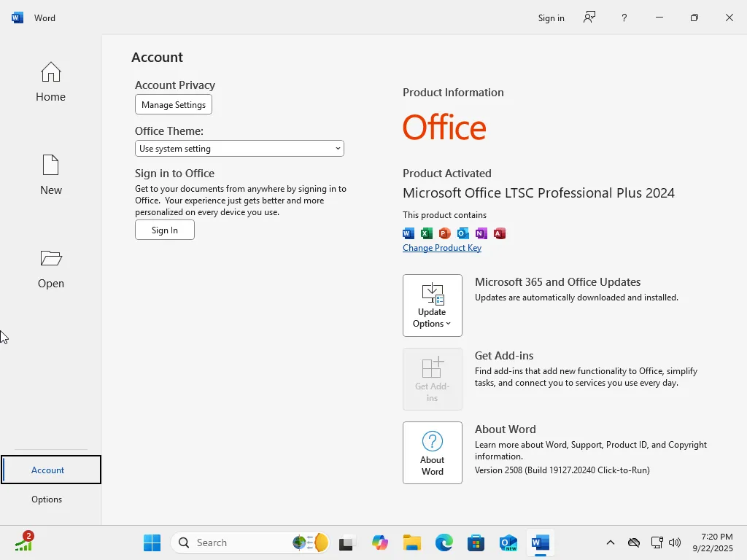Click the Outlook product icon
The image size is (747, 560).
click(462, 233)
